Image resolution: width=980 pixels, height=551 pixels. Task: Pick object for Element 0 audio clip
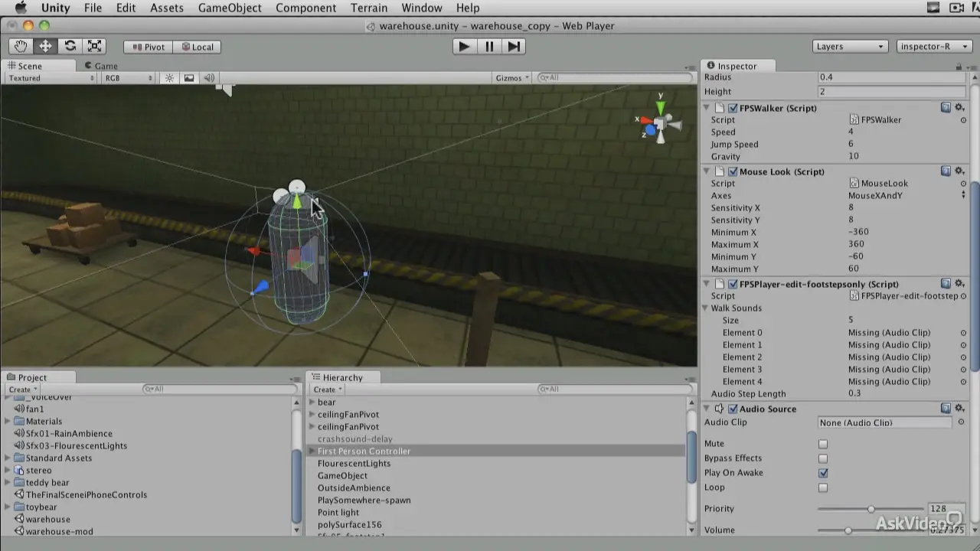[x=963, y=333]
